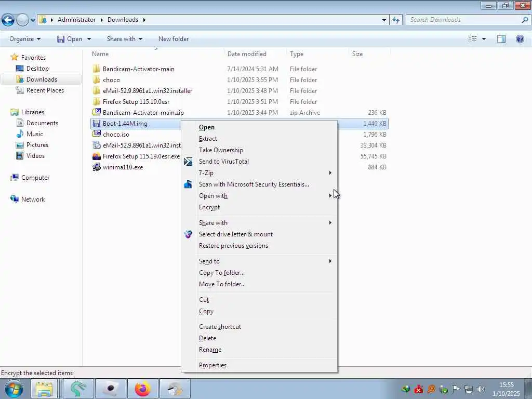Image resolution: width=532 pixels, height=399 pixels.
Task: Click the New folder button
Action: 174,39
